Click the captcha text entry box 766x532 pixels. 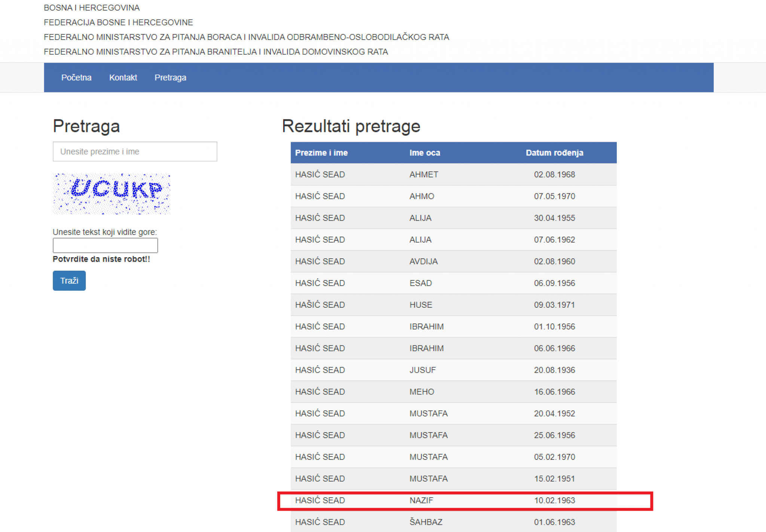click(105, 246)
